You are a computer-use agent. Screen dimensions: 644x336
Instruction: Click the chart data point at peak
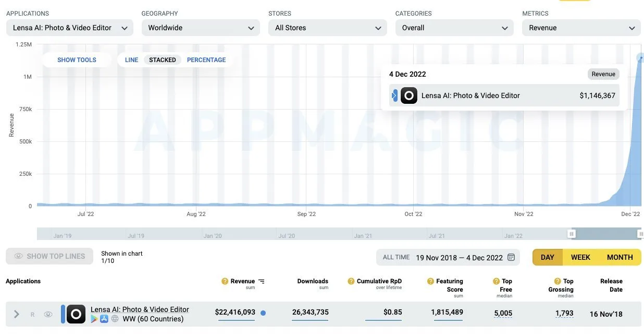pos(640,57)
